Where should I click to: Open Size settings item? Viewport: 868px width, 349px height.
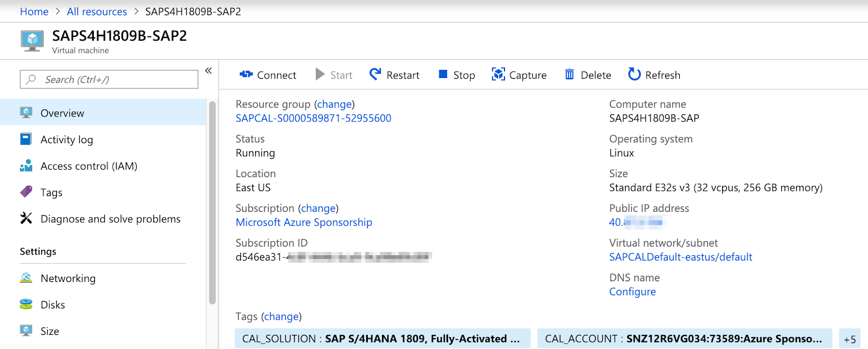click(x=103, y=331)
